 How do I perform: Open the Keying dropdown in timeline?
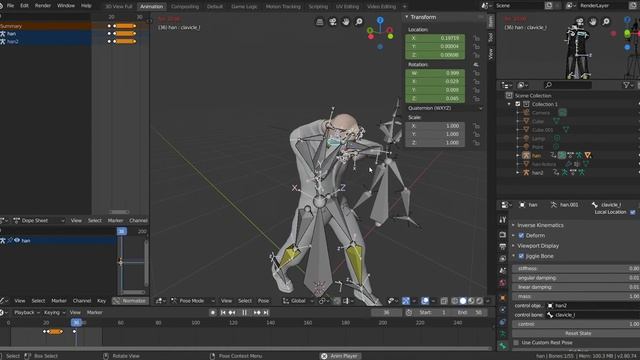[54, 312]
